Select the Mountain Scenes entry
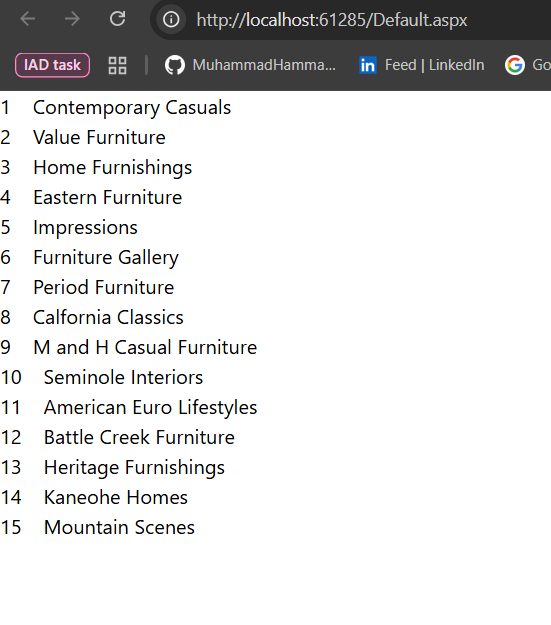Viewport: 551px width, 625px height. [x=119, y=527]
